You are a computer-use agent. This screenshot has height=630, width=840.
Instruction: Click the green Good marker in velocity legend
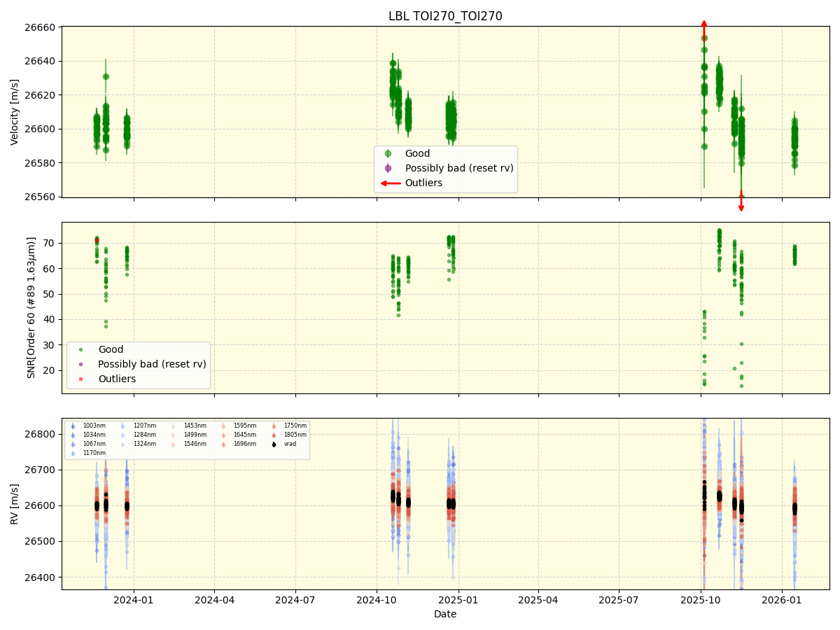click(x=388, y=154)
